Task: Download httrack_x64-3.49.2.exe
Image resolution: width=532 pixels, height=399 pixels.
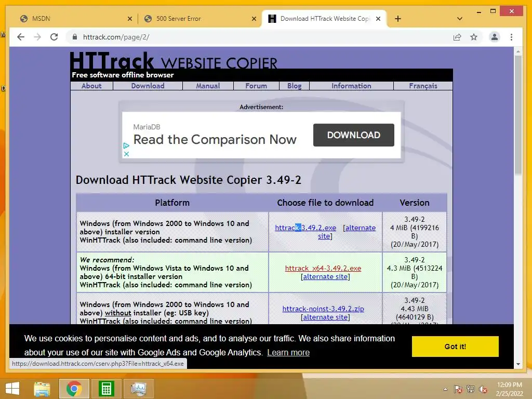Action: point(323,268)
